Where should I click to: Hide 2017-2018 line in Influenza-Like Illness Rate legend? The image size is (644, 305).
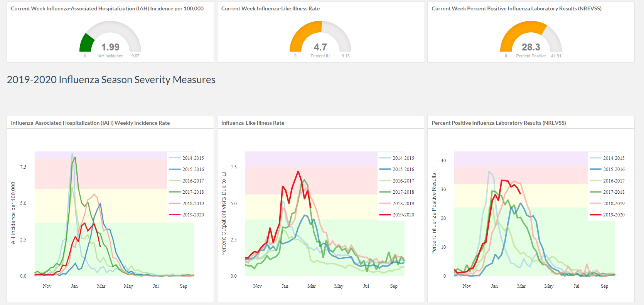coord(397,192)
